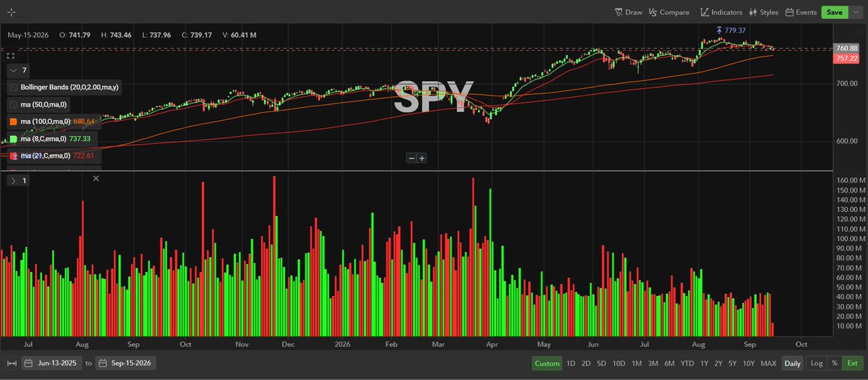Click the green Save button

coord(834,12)
